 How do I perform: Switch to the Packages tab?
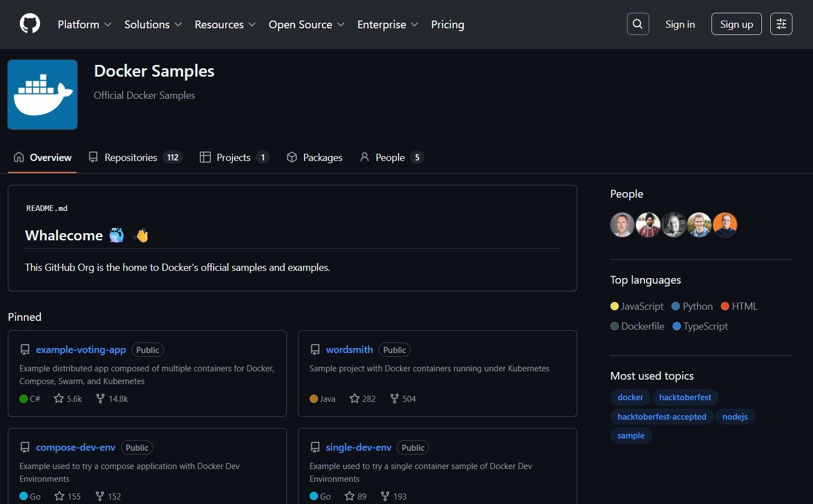tap(315, 158)
